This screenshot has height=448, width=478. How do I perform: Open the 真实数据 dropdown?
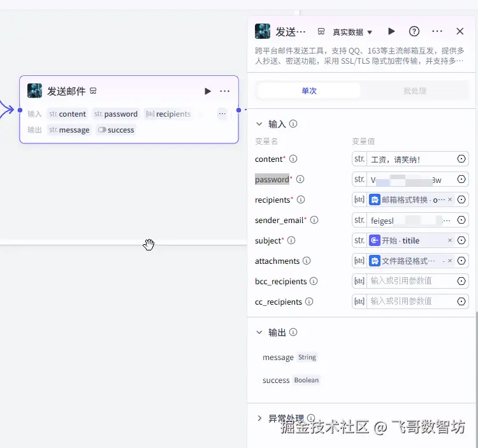tap(352, 32)
